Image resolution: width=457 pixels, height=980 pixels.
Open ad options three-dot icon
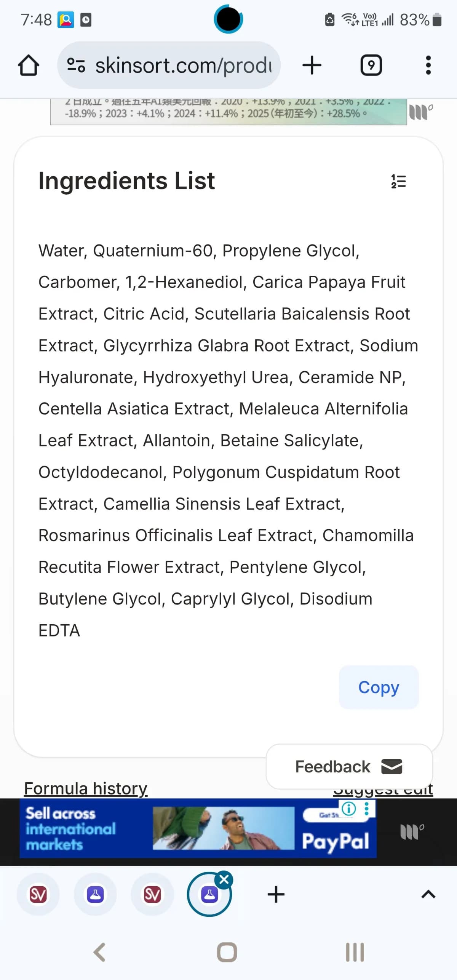click(367, 808)
